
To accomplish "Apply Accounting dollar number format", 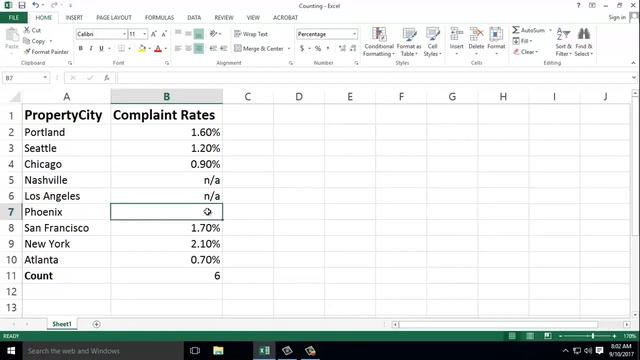I will click(302, 49).
